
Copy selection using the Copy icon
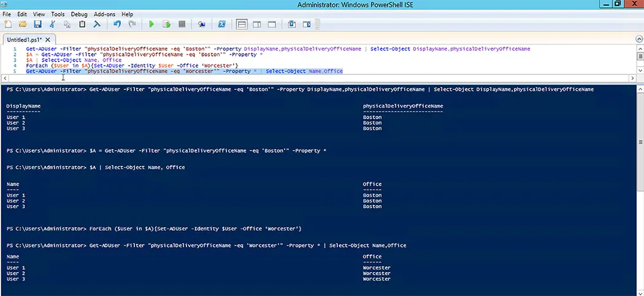[x=67, y=24]
